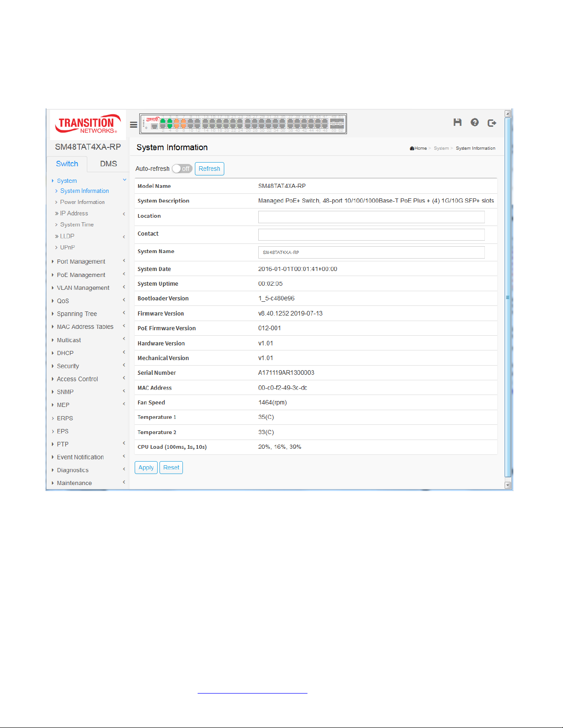Click the Transition Networks logo
Image resolution: width=563 pixels, height=728 pixels.
(x=88, y=124)
